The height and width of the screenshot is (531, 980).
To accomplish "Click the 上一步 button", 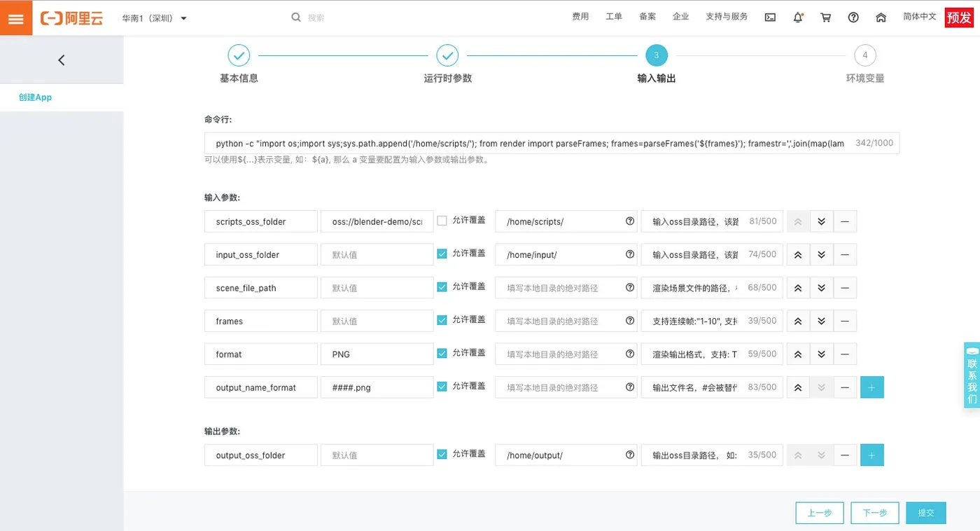I will pyautogui.click(x=820, y=513).
